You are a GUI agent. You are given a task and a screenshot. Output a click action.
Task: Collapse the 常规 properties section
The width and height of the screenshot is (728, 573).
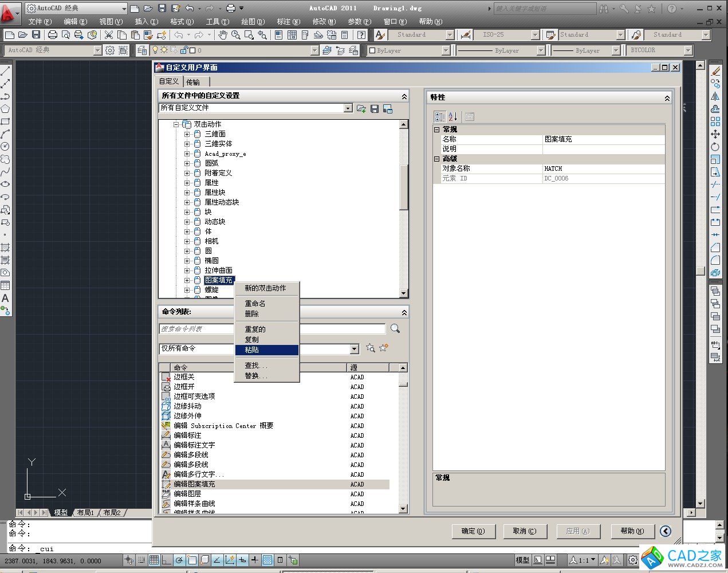[436, 129]
